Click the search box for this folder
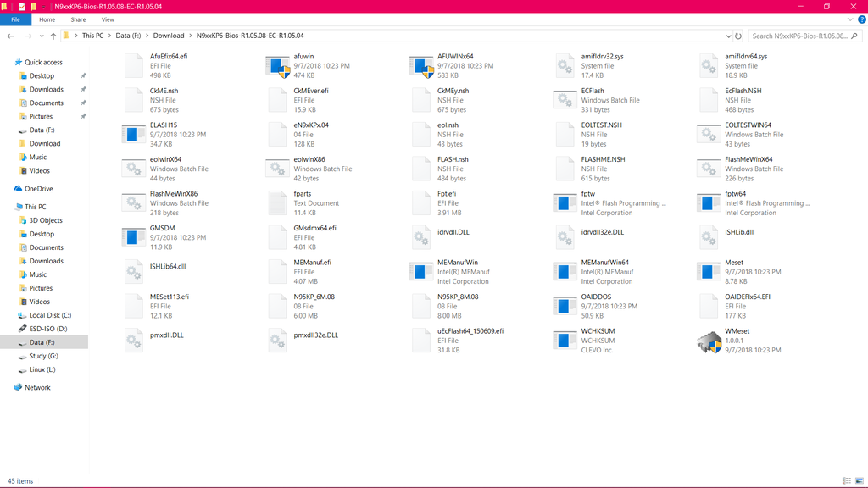 pyautogui.click(x=805, y=36)
